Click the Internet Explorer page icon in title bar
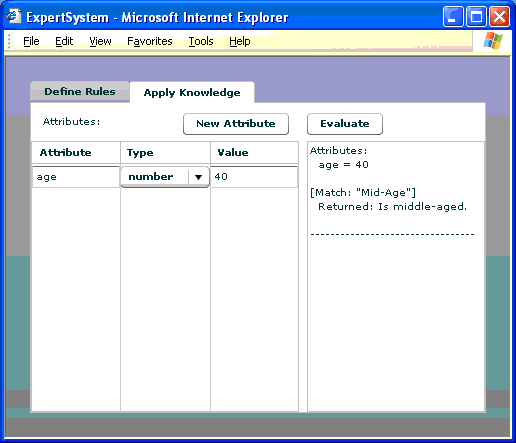Viewport: 516px width, 443px height. [14, 16]
